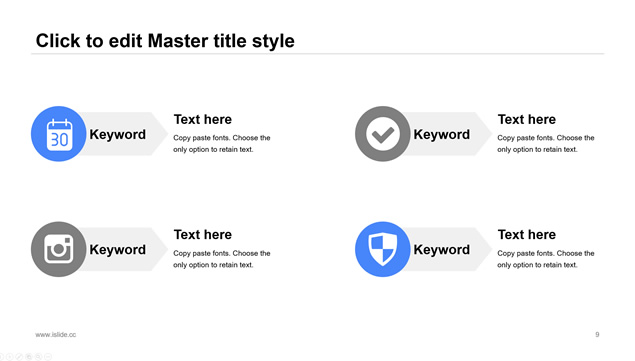Click the www.islide.cc footer link

click(x=55, y=334)
